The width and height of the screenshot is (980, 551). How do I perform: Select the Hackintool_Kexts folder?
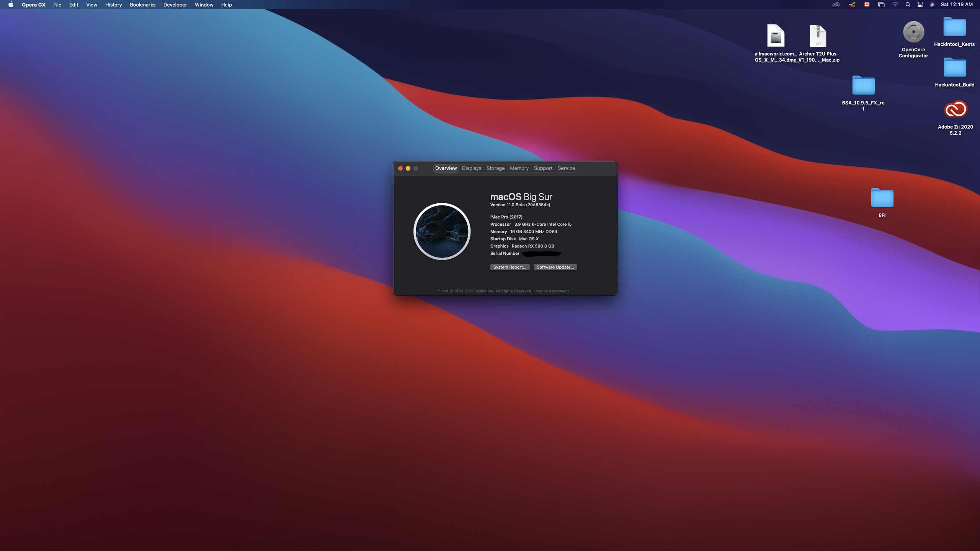tap(954, 28)
